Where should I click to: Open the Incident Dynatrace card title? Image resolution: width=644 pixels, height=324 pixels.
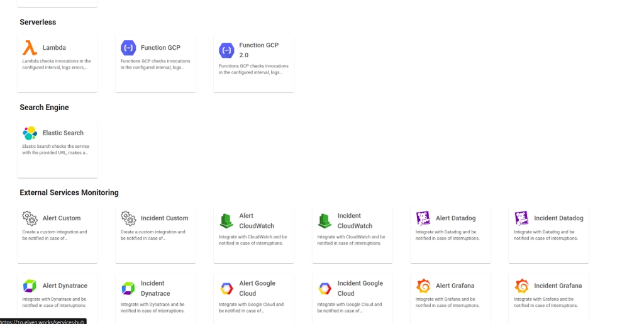[x=155, y=288]
